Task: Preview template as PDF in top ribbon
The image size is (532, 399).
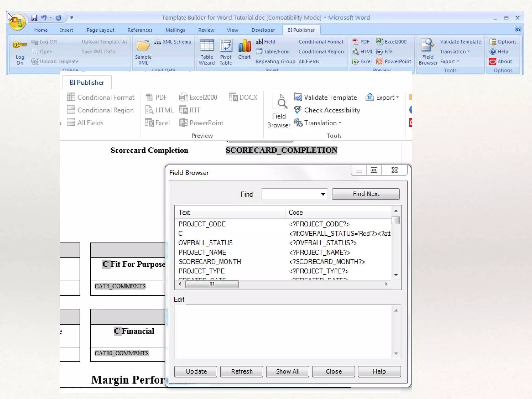Action: [361, 42]
